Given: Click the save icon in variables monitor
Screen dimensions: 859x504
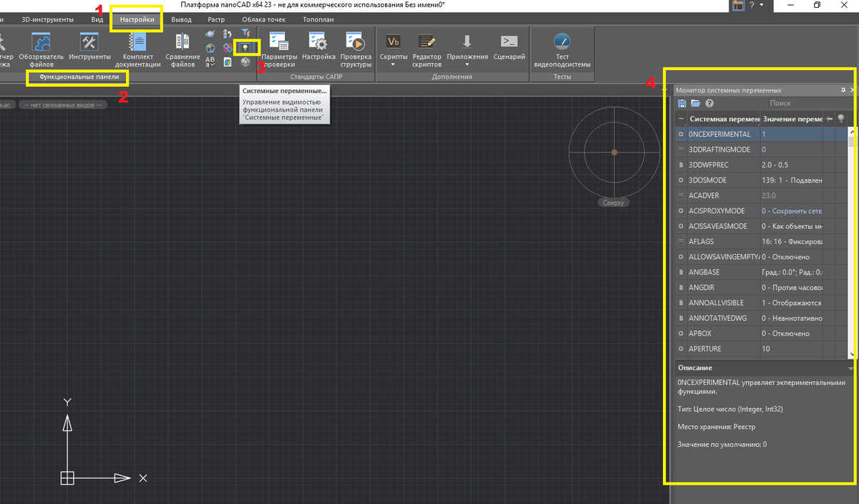Looking at the screenshot, I should click(682, 103).
